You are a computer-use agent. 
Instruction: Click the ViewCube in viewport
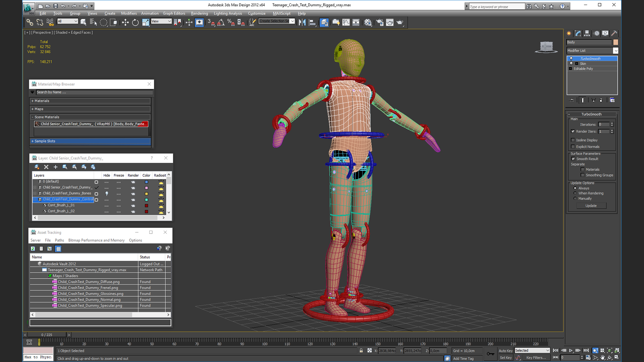tap(546, 47)
